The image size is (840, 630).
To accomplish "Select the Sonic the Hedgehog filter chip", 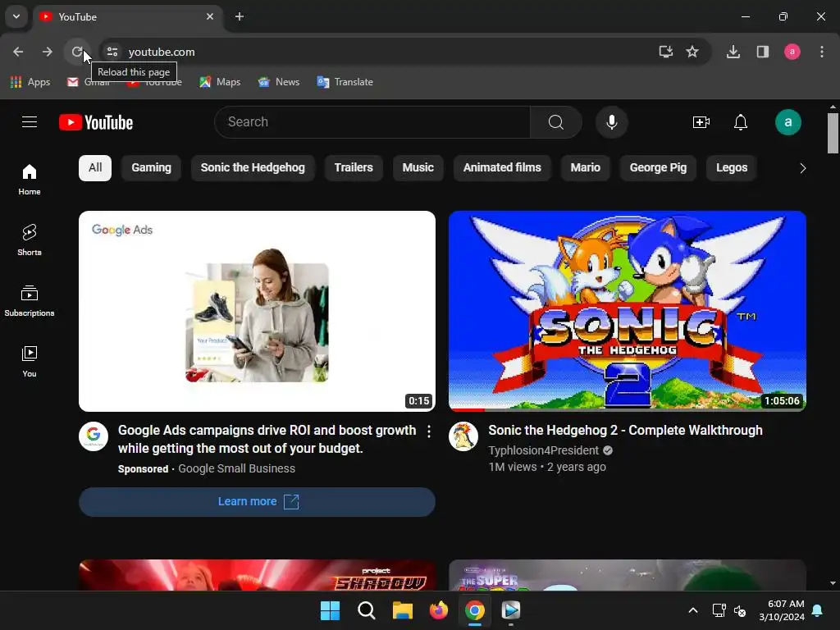I will (253, 167).
